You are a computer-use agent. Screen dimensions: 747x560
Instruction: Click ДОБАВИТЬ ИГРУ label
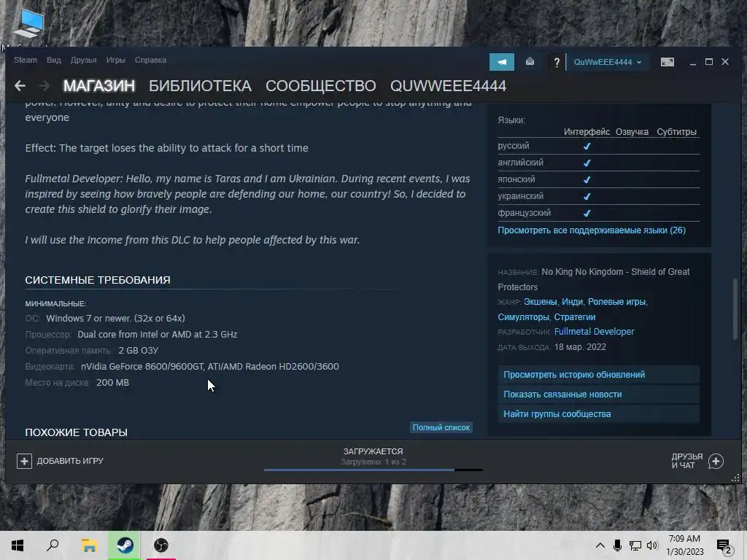tap(70, 461)
